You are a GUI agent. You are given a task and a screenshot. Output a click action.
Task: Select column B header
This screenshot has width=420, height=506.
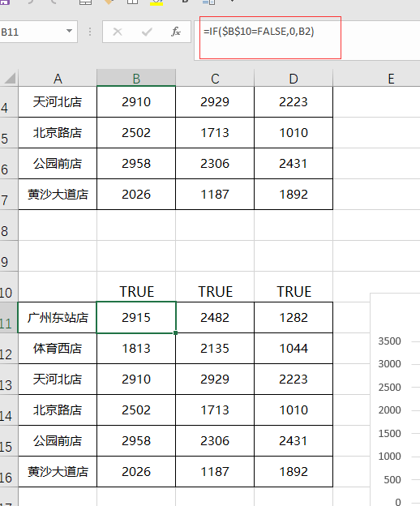click(136, 79)
